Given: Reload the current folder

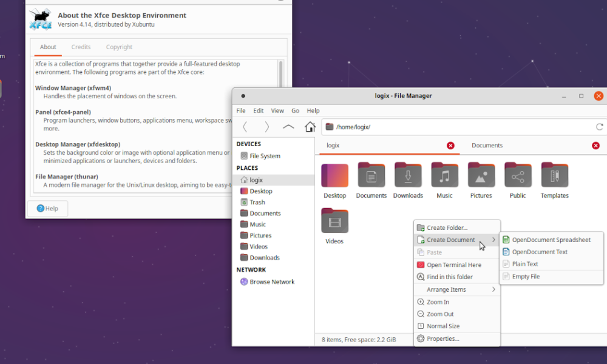Looking at the screenshot, I should pos(599,127).
